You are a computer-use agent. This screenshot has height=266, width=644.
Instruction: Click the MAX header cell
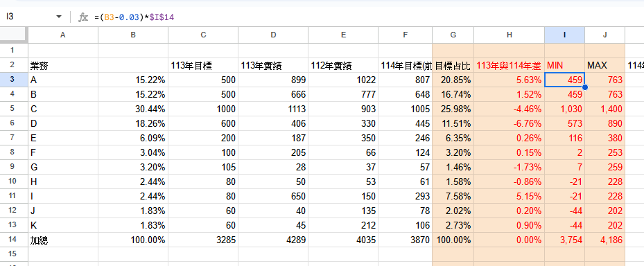tap(605, 65)
